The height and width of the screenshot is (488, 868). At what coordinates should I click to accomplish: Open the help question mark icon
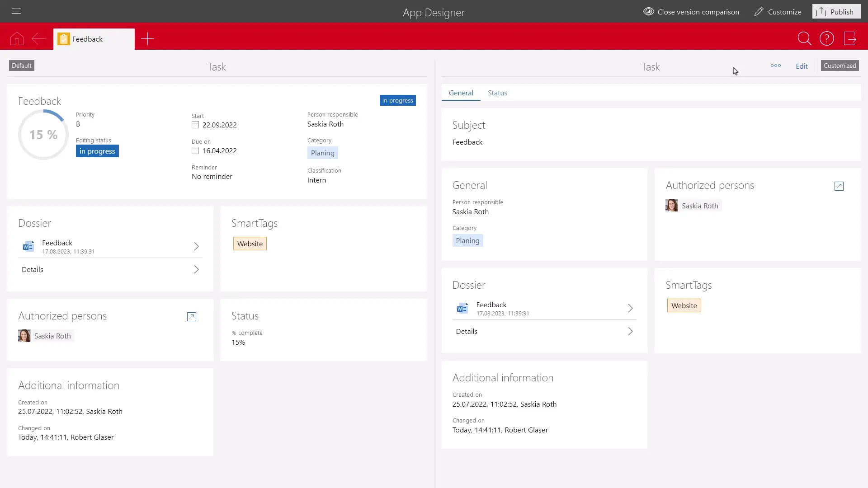click(x=827, y=39)
